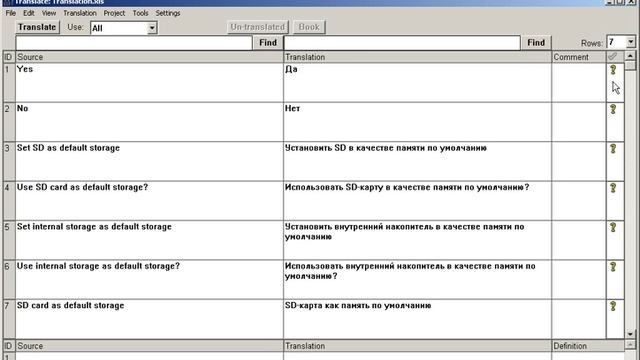
Task: Click row ID 7 in the grid
Action: pyautogui.click(x=9, y=319)
